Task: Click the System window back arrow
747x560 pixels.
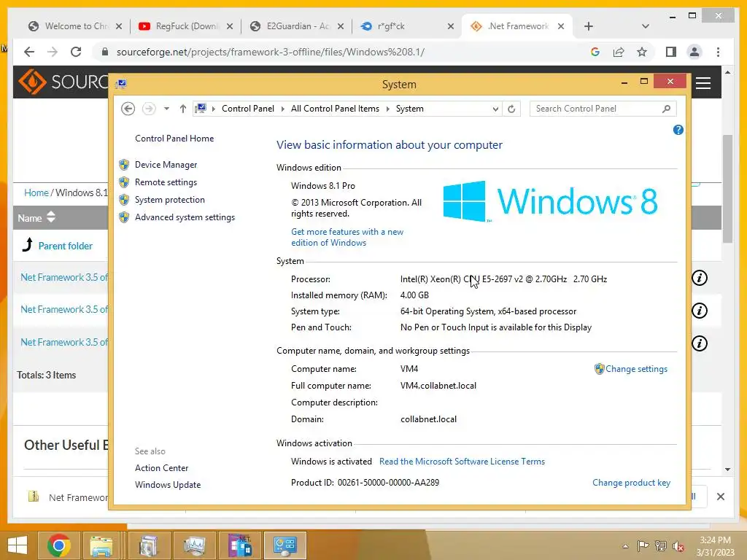Action: coord(128,109)
